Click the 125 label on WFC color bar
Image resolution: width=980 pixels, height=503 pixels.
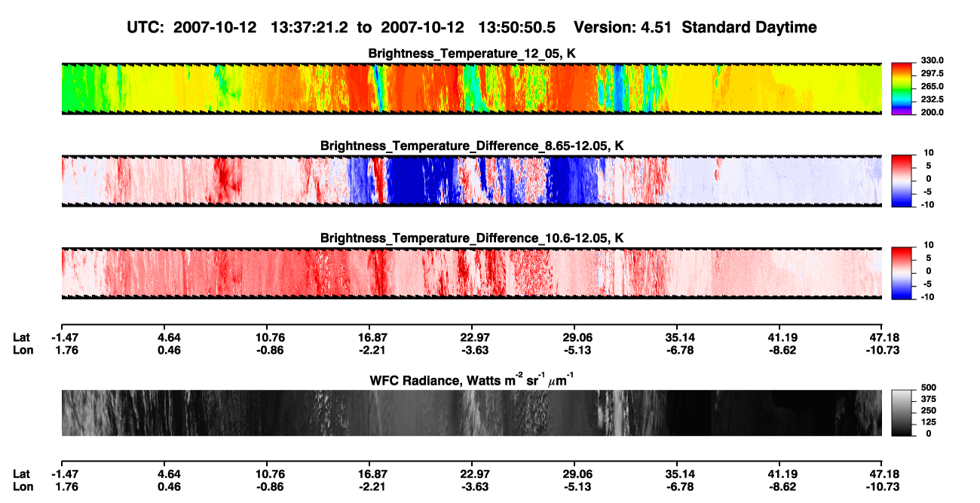(x=928, y=422)
